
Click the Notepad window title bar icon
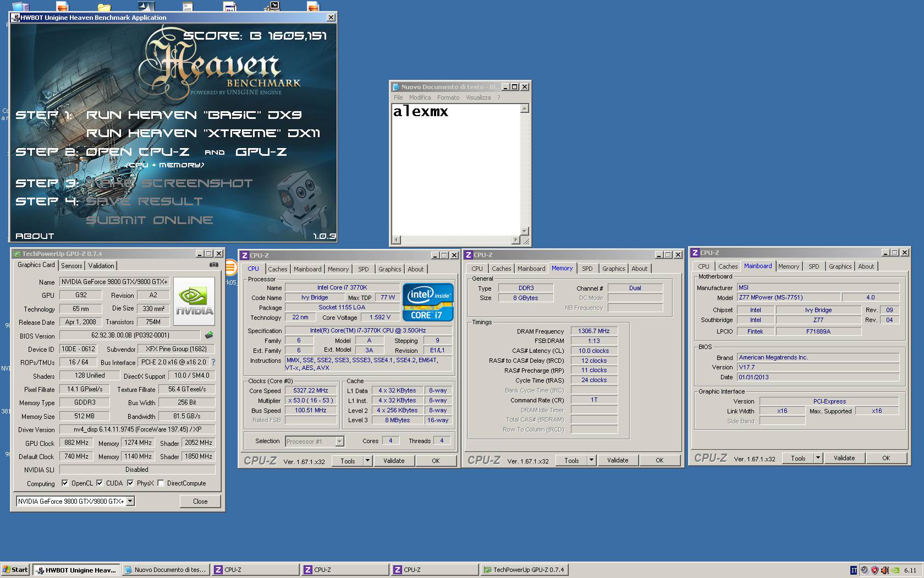pyautogui.click(x=395, y=87)
